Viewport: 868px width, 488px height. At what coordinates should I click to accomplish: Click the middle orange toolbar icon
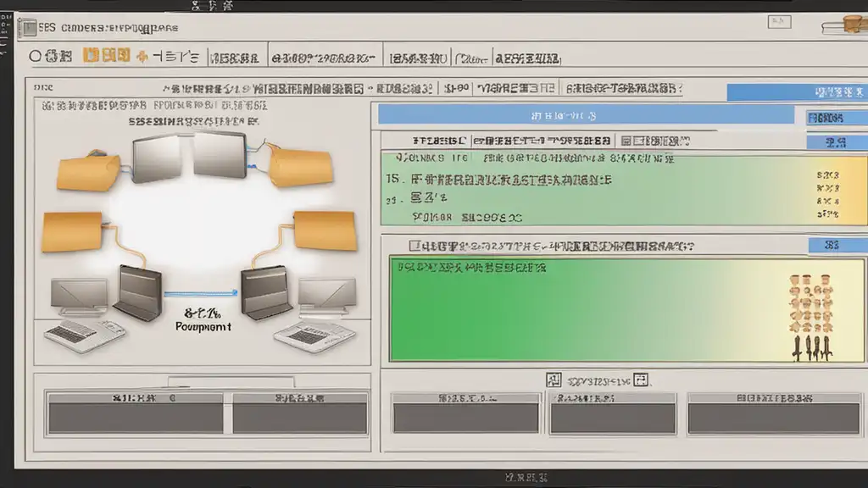point(108,55)
